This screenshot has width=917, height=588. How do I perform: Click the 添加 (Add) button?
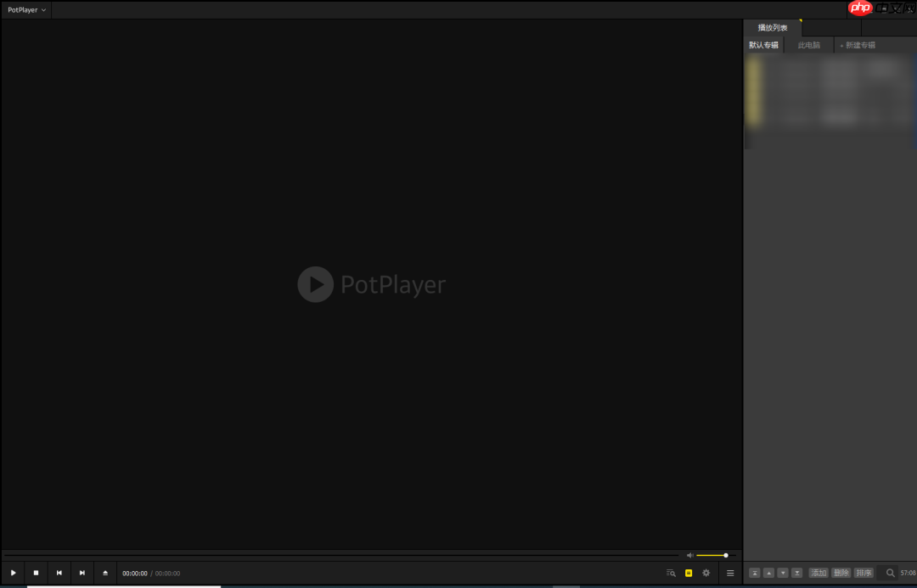(819, 573)
